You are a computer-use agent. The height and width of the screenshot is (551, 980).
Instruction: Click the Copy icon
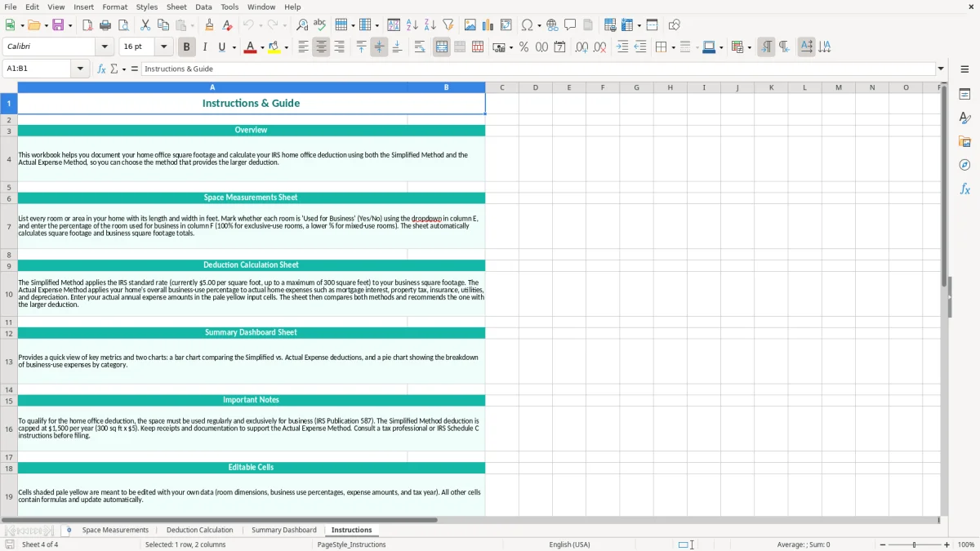click(163, 25)
